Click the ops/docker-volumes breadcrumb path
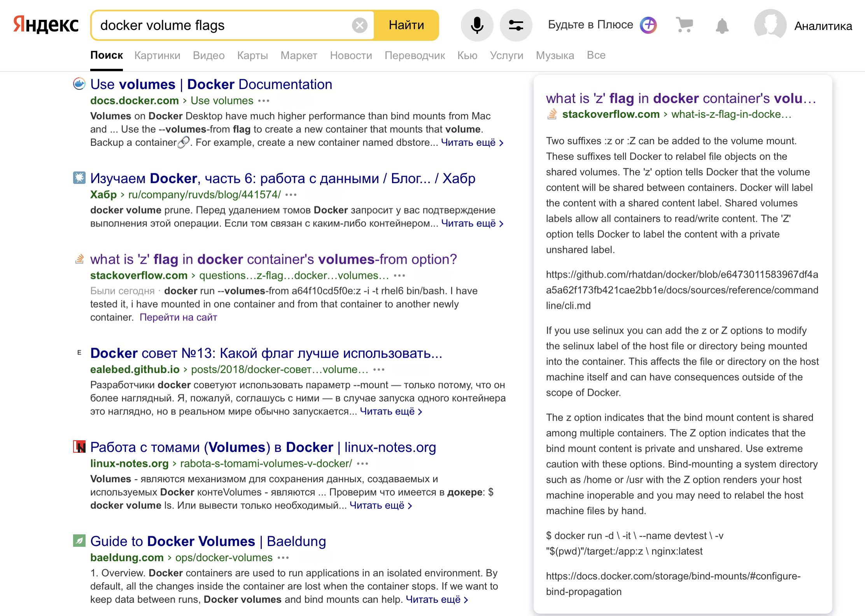865x616 pixels. (224, 558)
